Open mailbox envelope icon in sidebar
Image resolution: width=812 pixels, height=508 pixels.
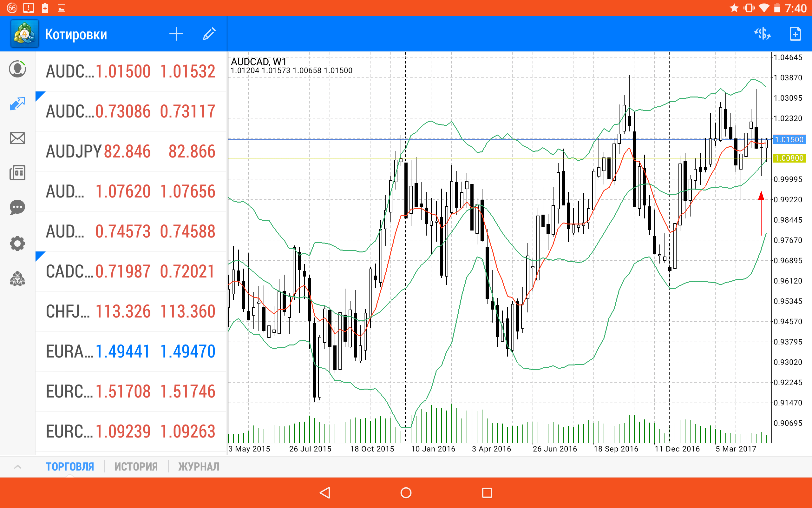[x=17, y=138]
